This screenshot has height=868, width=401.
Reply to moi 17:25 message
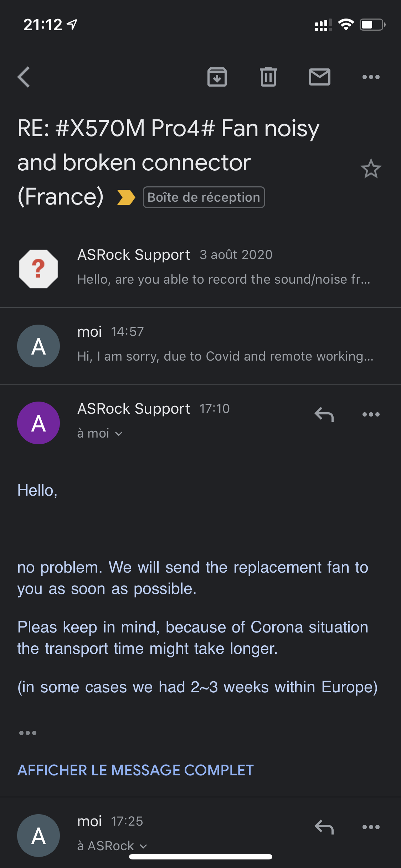(324, 827)
